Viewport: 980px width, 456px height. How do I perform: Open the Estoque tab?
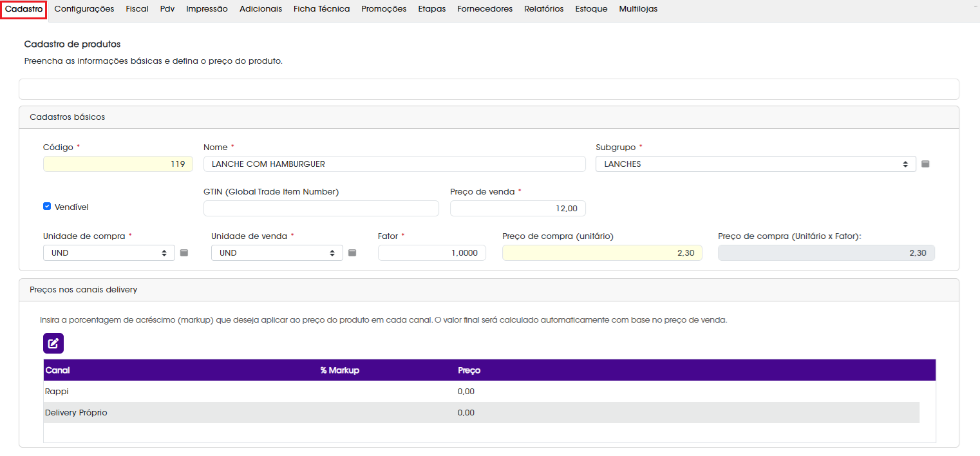[x=591, y=9]
